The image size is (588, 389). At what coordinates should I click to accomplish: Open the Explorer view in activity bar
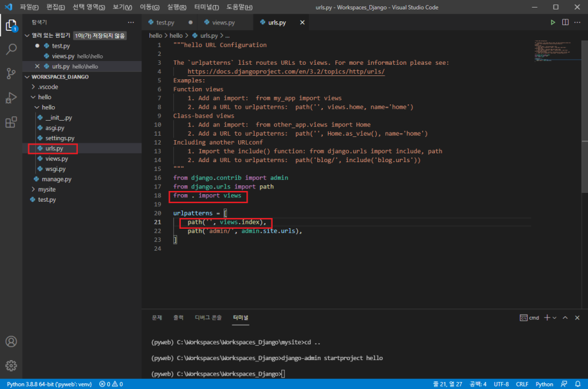pyautogui.click(x=11, y=26)
